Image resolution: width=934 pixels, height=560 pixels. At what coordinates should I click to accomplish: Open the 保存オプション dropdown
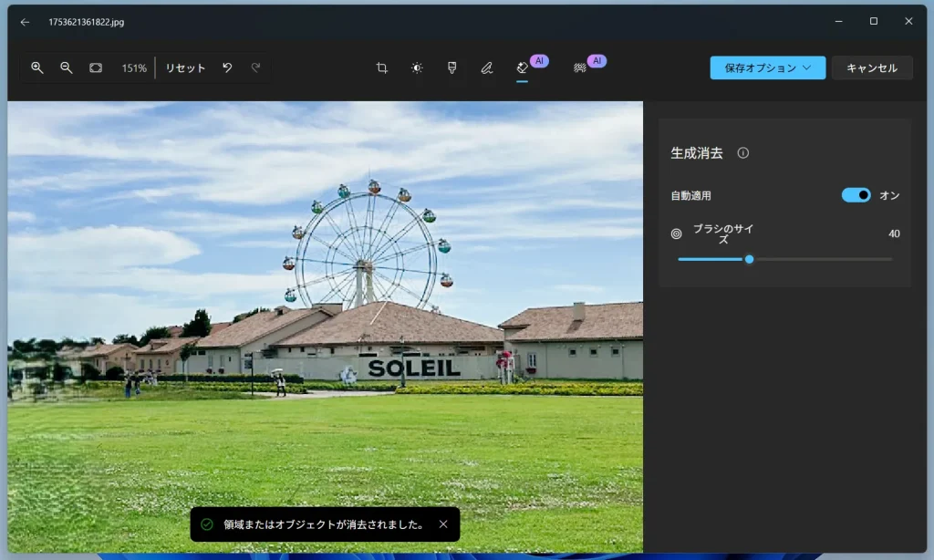click(x=767, y=67)
